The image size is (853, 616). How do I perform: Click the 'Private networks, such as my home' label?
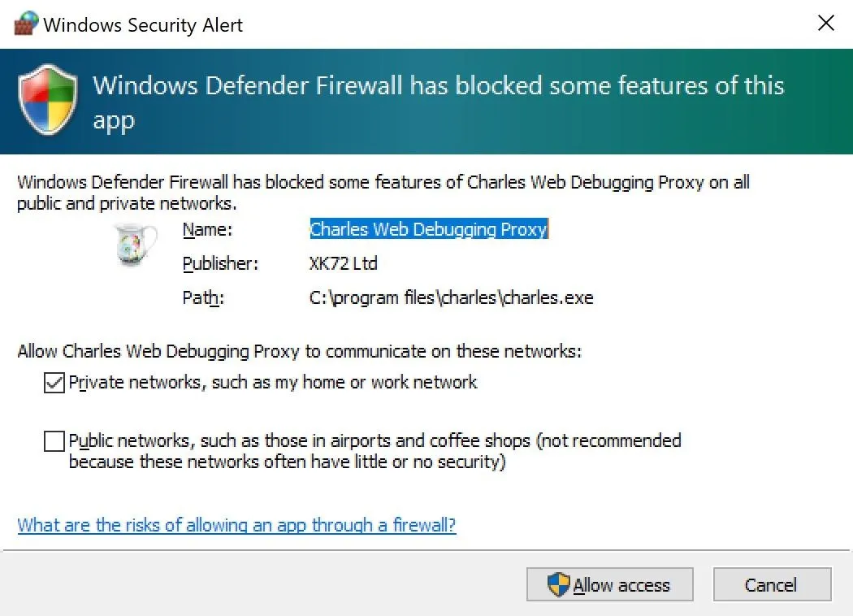pyautogui.click(x=273, y=383)
